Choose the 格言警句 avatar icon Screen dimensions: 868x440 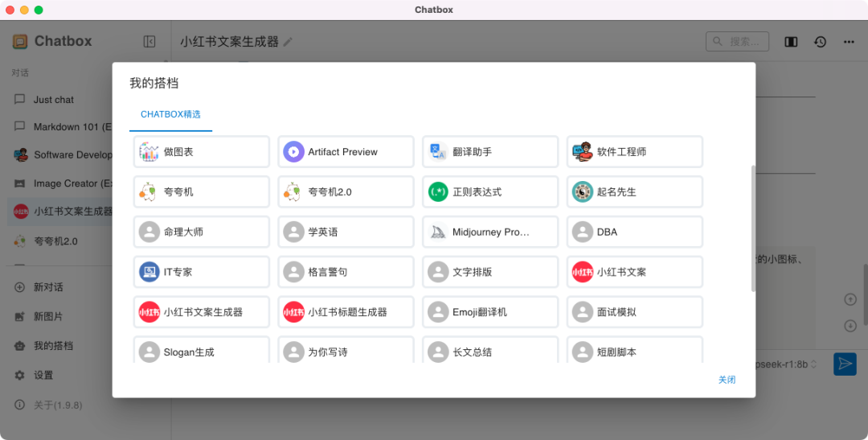pyautogui.click(x=293, y=272)
